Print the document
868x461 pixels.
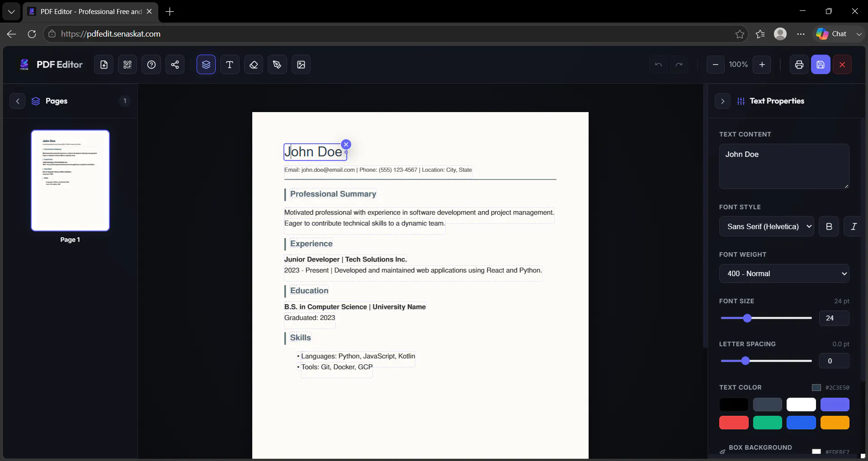(x=799, y=65)
